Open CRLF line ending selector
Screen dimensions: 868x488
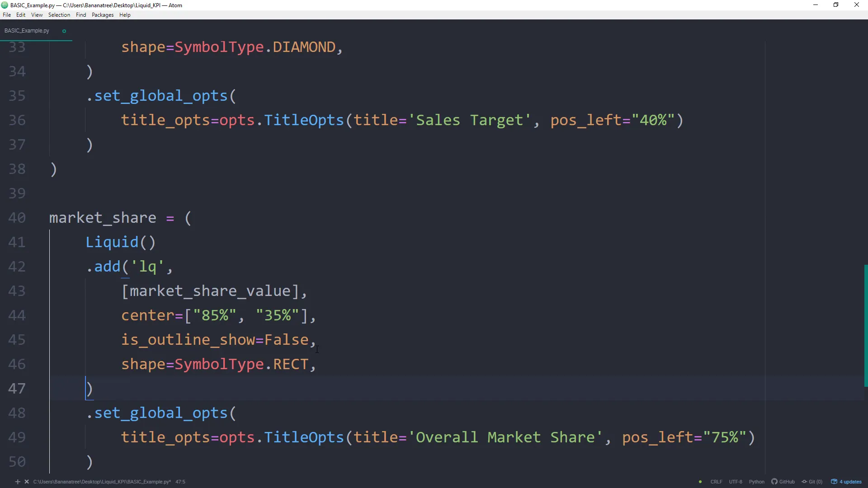(x=716, y=482)
